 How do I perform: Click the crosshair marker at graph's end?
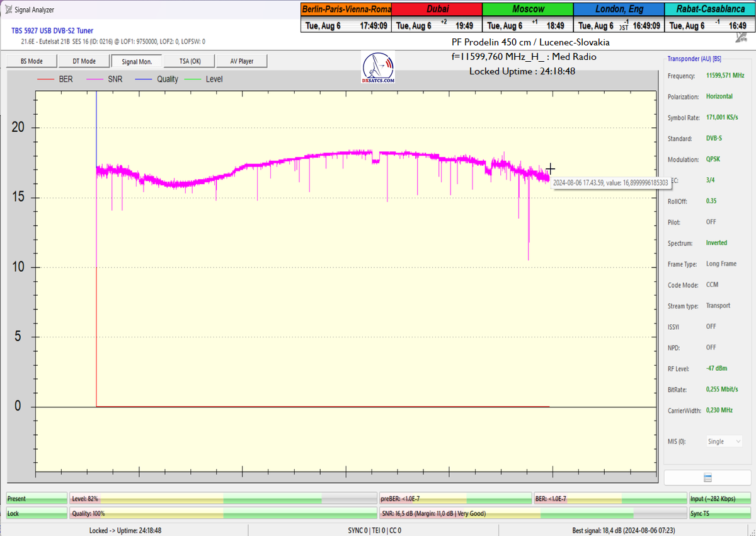point(550,169)
